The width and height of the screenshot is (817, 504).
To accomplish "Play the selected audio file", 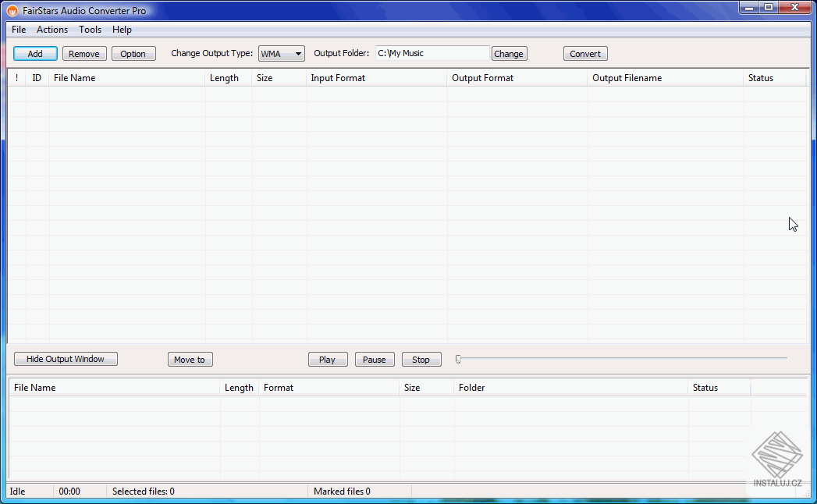I will [328, 360].
